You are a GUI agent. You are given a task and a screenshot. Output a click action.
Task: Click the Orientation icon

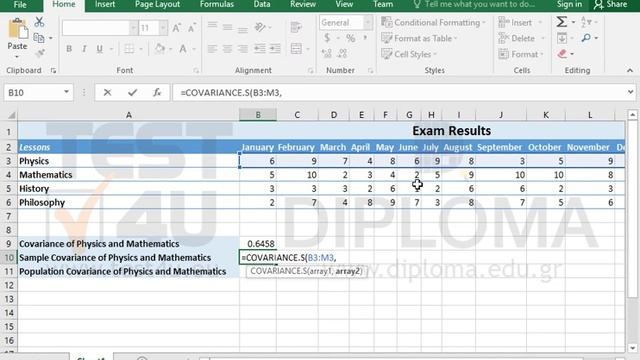coord(260,27)
